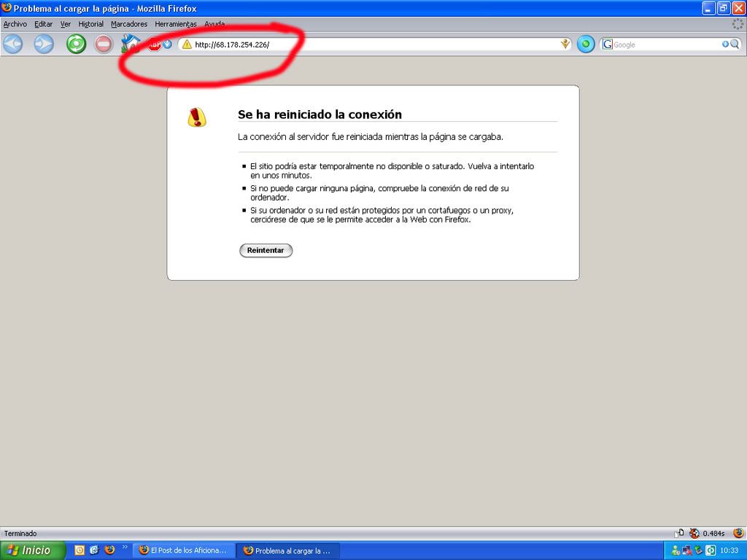
Task: Go to the Home page icon
Action: [131, 44]
